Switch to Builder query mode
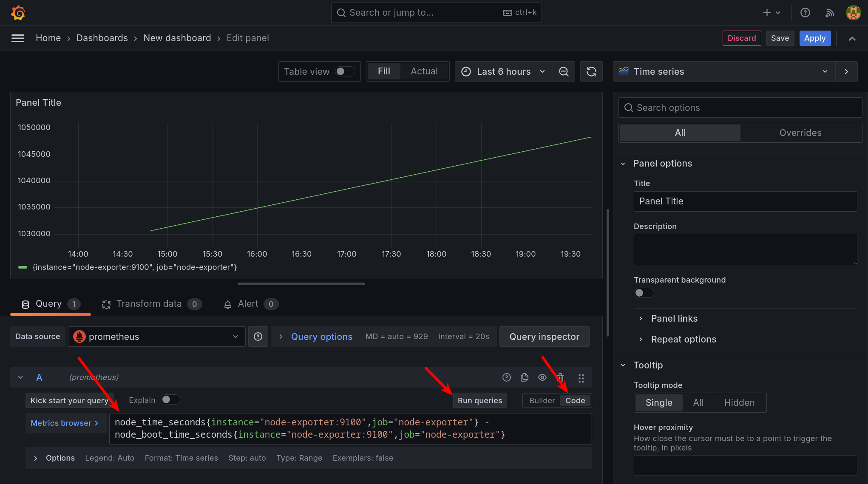Screen dimensions: 868x484 tap(542, 401)
